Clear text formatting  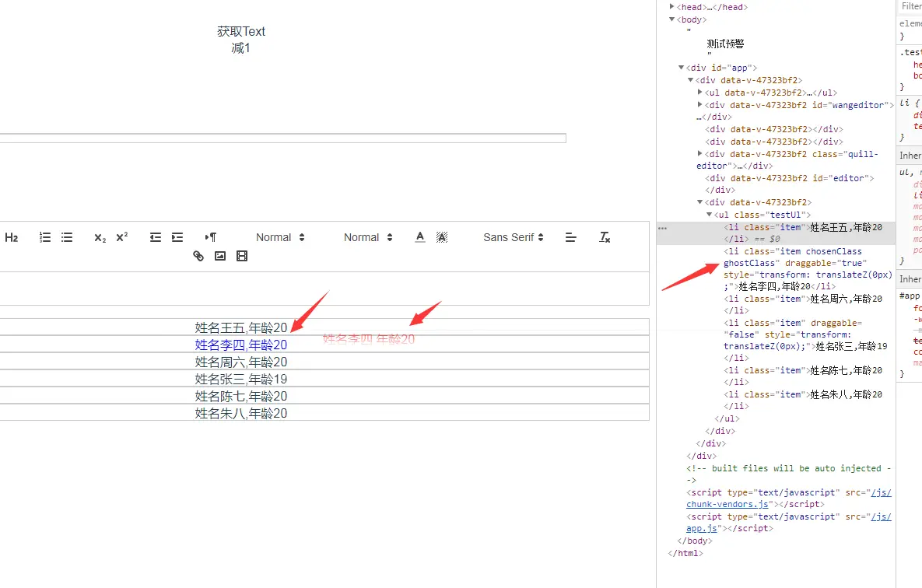pyautogui.click(x=605, y=237)
